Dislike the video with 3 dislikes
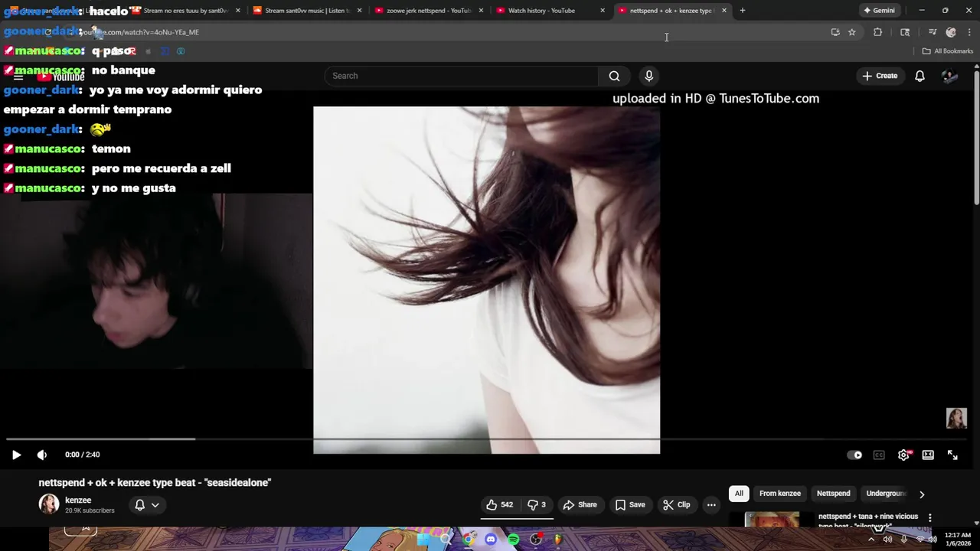Viewport: 980px width, 551px height. point(537,504)
